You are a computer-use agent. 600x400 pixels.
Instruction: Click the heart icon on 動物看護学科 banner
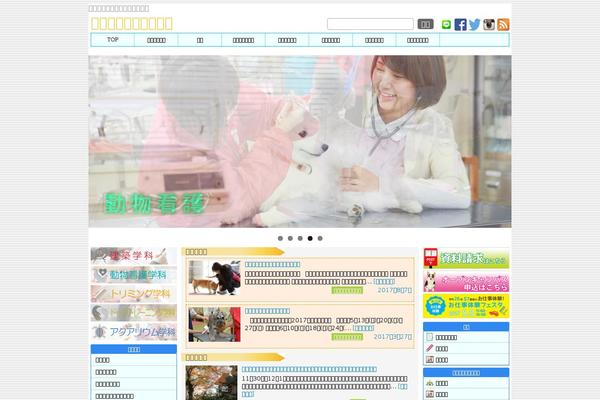pos(102,273)
